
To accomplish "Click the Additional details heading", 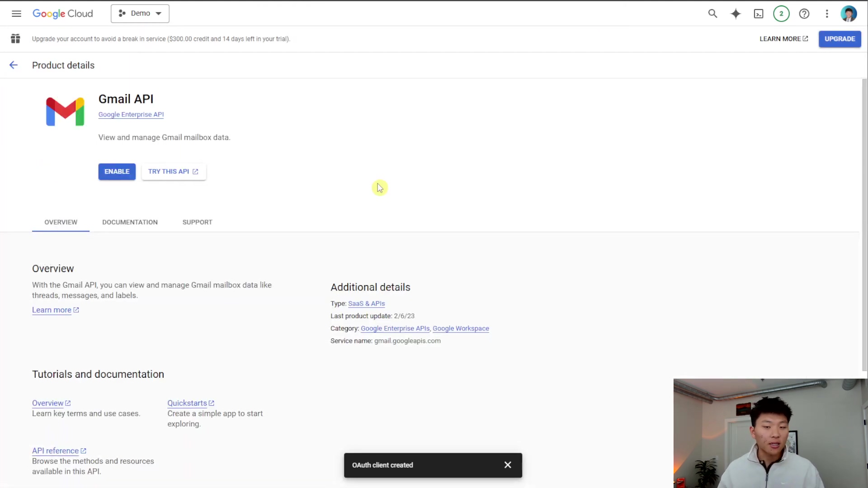I will (370, 287).
